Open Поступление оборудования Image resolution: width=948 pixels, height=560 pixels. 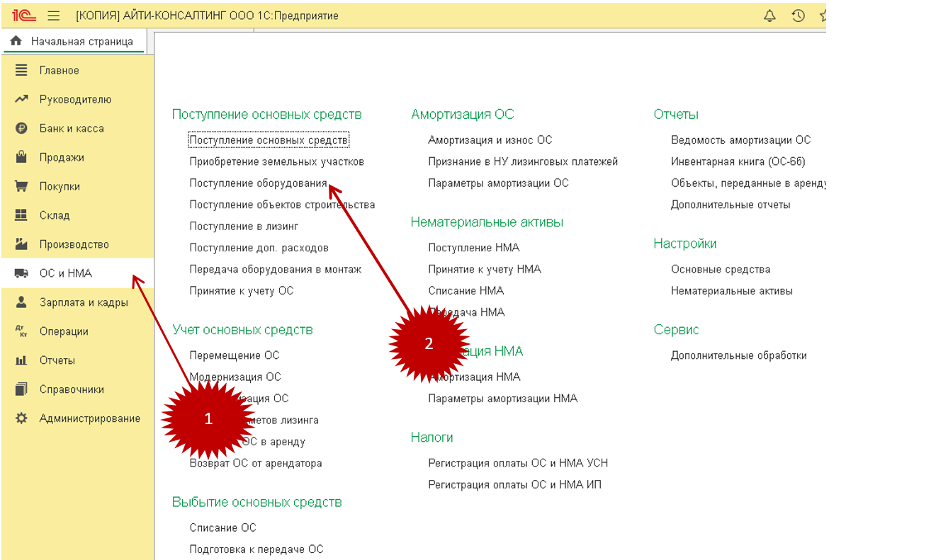(258, 183)
